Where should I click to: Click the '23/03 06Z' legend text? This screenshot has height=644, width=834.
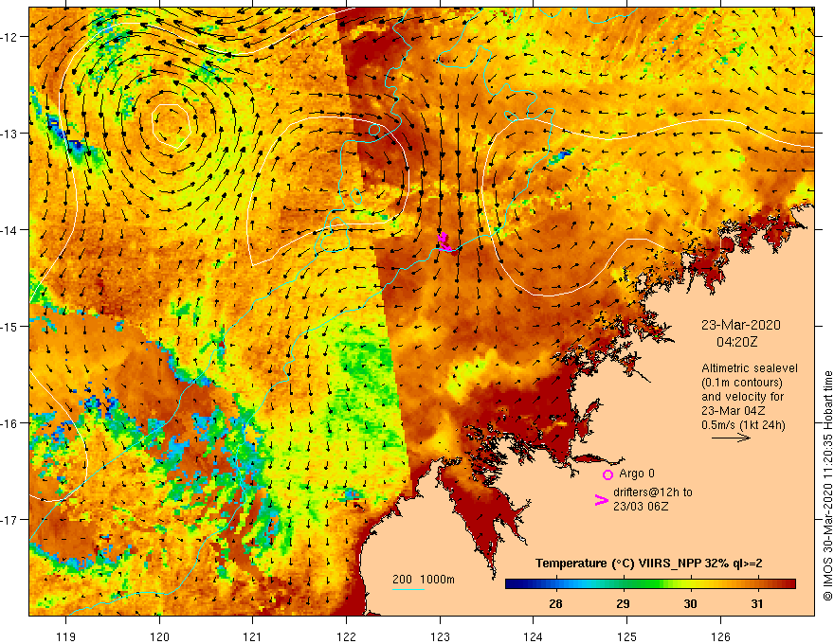[641, 507]
